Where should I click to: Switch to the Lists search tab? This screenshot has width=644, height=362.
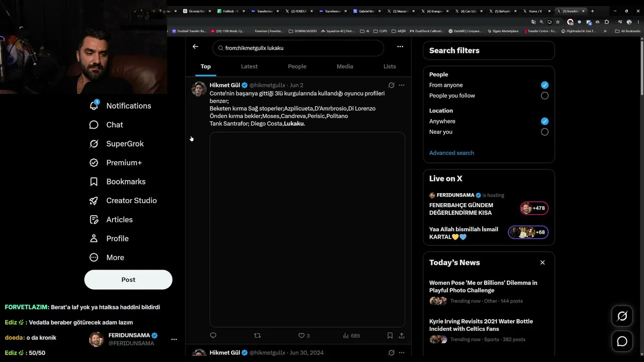389,66
